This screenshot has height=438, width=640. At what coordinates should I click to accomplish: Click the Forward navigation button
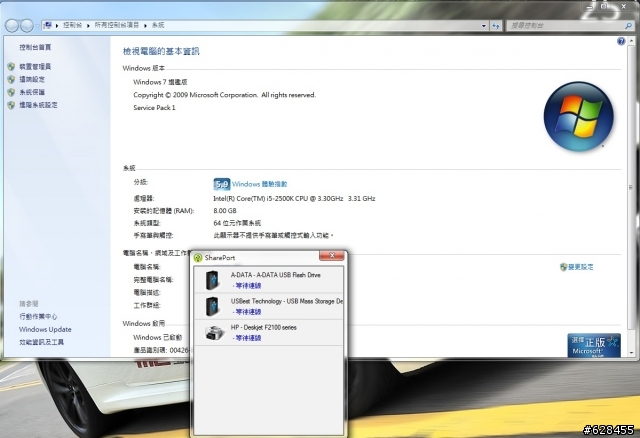tap(27, 26)
